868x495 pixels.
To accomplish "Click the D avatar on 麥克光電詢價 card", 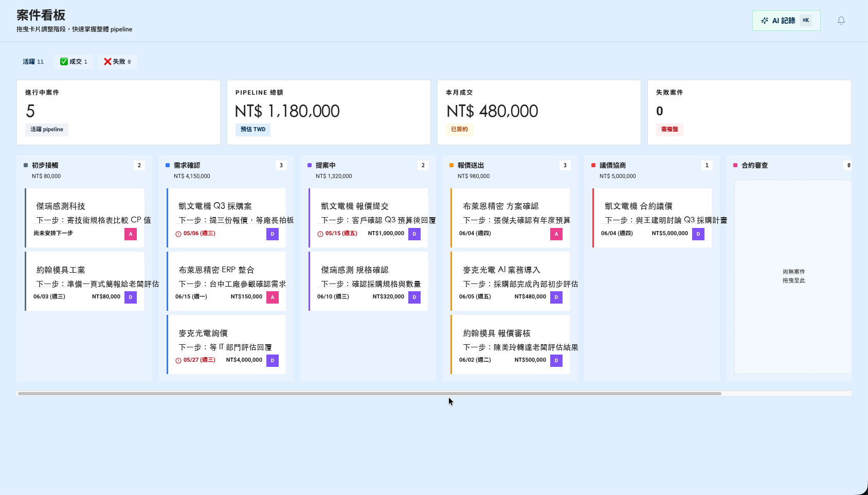I will (273, 361).
